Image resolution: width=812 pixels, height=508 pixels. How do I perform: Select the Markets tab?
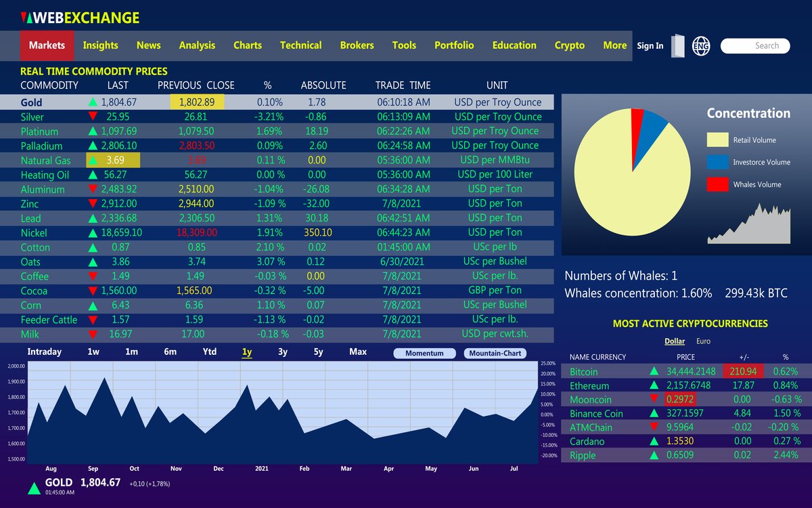point(47,45)
